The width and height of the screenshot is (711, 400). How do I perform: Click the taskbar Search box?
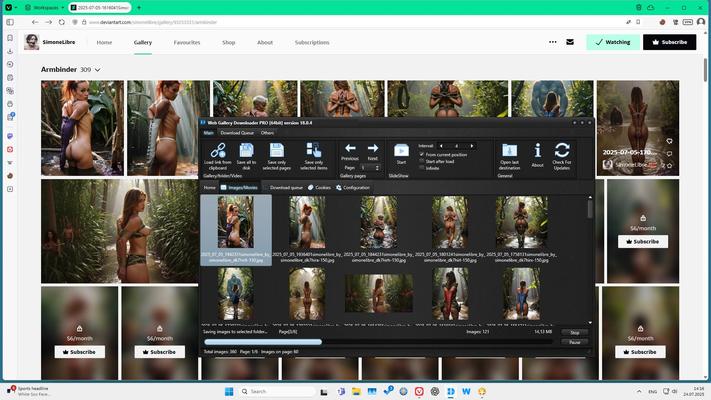coord(277,391)
